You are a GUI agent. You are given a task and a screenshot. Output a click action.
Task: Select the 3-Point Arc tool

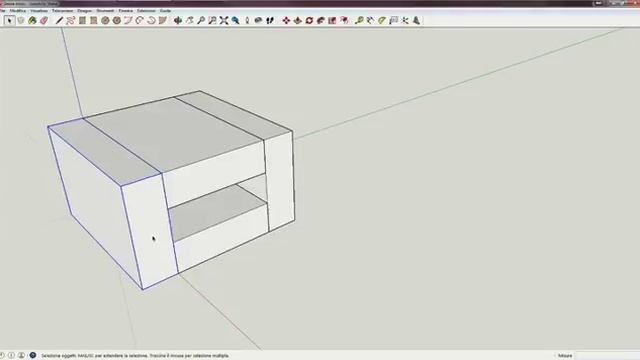tap(151, 20)
